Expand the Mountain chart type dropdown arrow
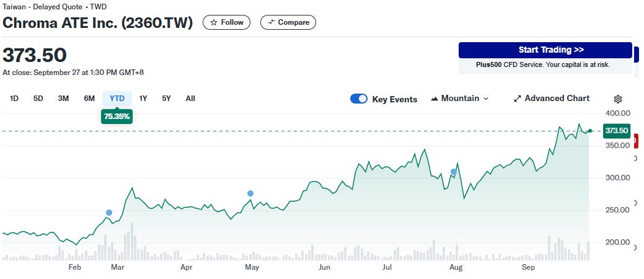Viewport: 644px width, 279px height. tap(486, 99)
